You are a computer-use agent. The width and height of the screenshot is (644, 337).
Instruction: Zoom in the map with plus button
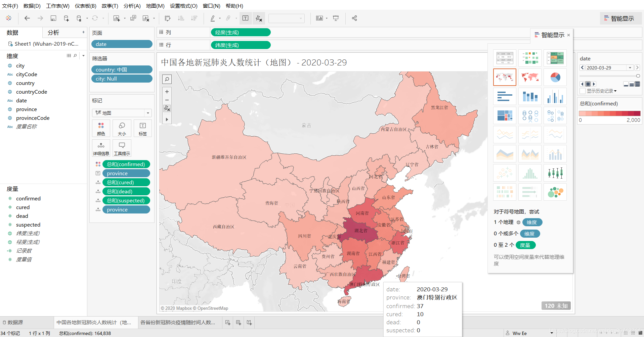coord(167,92)
